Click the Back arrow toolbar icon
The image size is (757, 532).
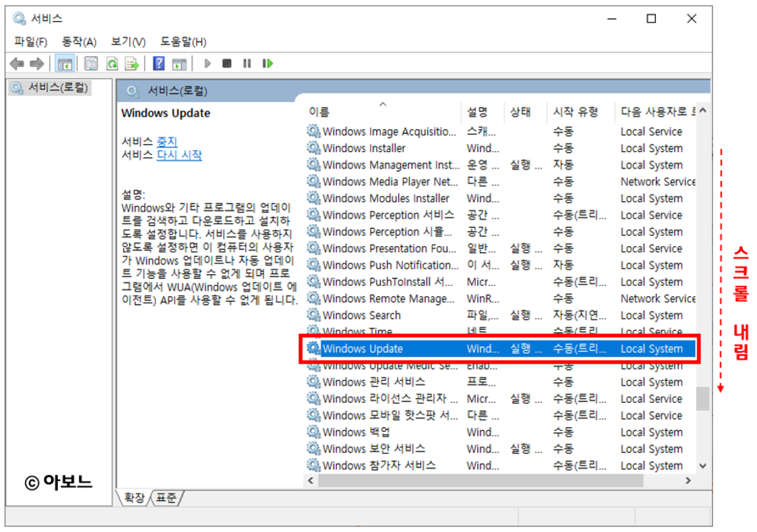pyautogui.click(x=17, y=63)
